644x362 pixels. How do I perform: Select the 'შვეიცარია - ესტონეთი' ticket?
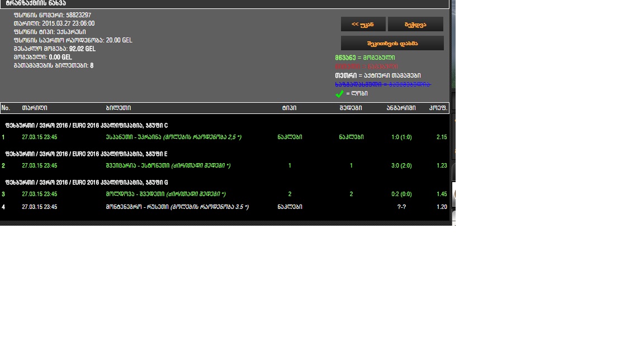coord(168,166)
